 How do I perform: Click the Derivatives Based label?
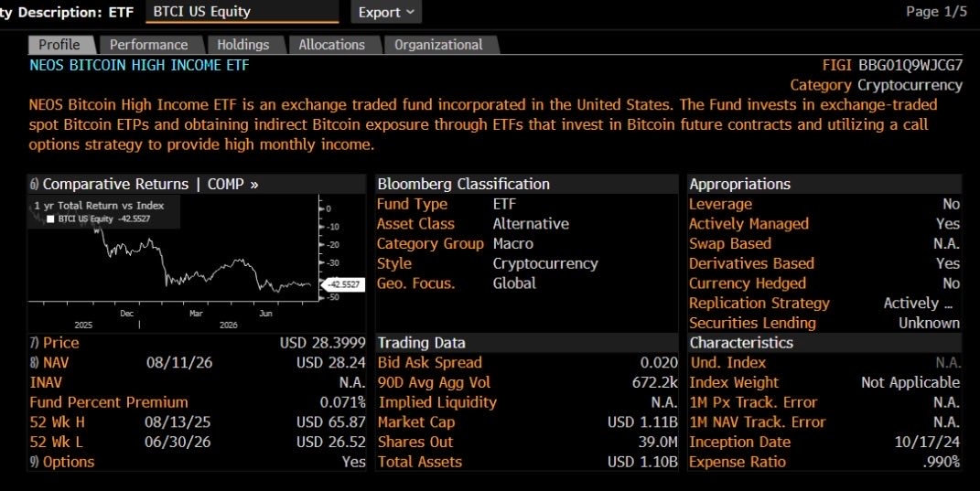752,263
